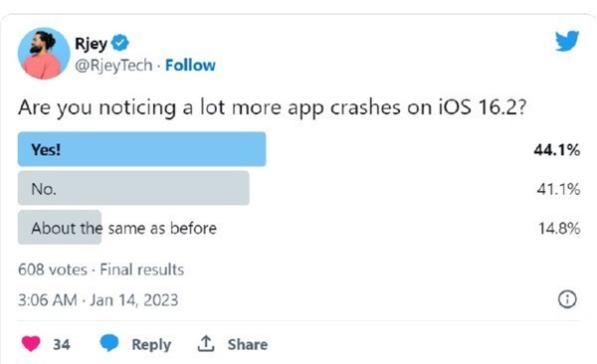Select the "Yes!" poll result bar
The width and height of the screenshot is (597, 364).
point(141,149)
